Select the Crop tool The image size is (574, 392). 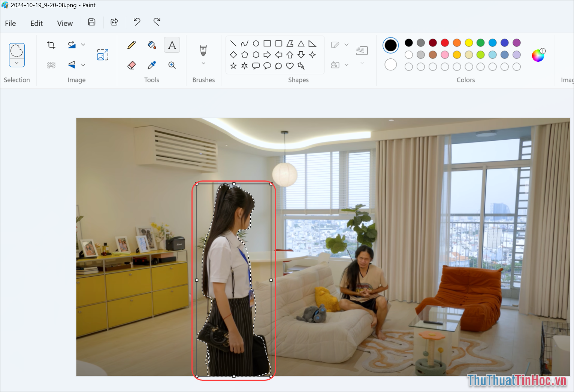(x=51, y=45)
